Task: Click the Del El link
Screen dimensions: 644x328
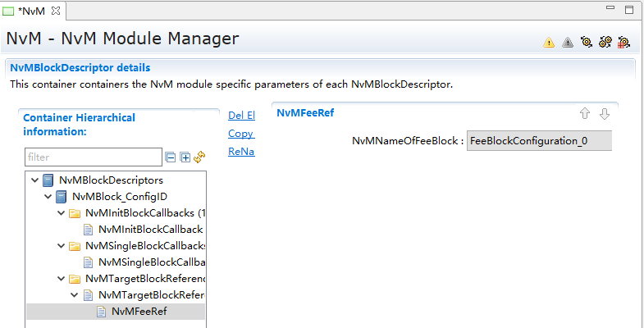Action: coord(241,116)
